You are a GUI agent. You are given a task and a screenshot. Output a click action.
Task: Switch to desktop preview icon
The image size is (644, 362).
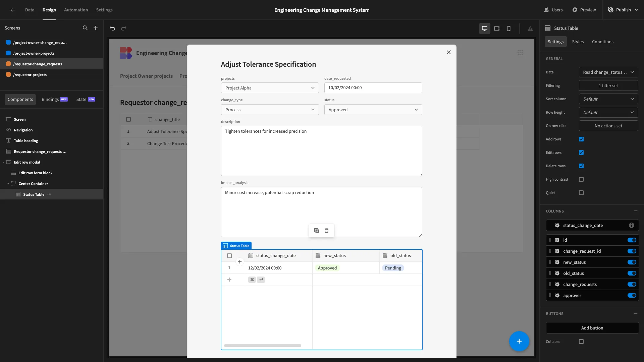point(484,28)
